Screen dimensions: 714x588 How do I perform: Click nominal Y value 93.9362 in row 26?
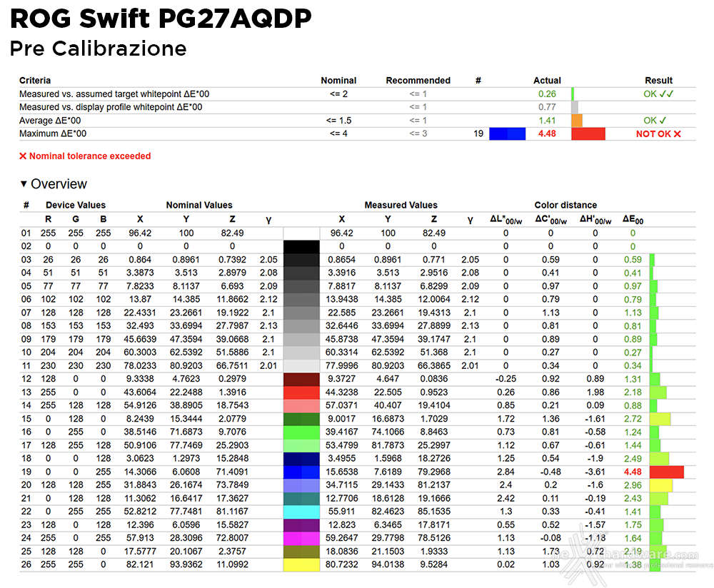(186, 564)
